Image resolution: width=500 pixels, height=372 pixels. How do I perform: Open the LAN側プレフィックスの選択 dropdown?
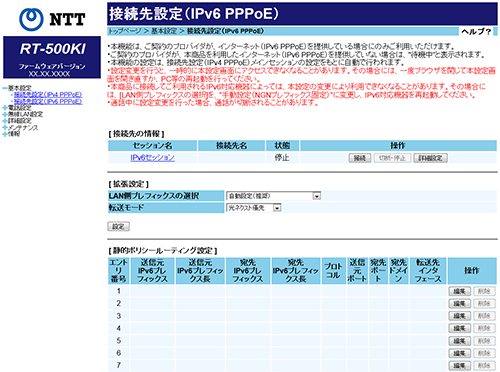(273, 196)
